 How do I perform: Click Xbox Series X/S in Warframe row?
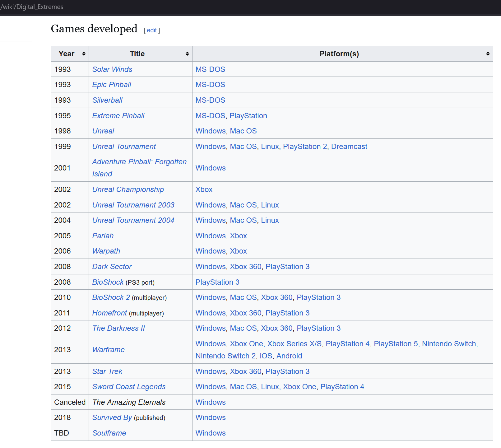click(295, 344)
